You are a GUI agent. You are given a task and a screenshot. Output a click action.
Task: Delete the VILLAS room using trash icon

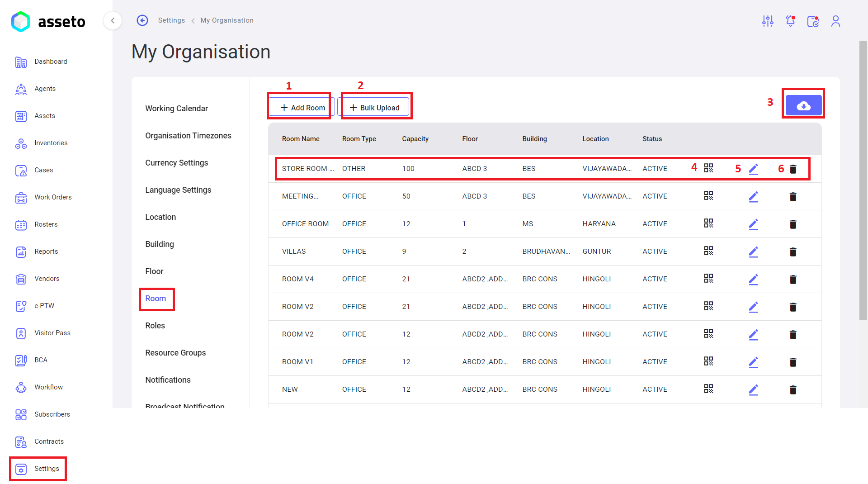pyautogui.click(x=793, y=251)
